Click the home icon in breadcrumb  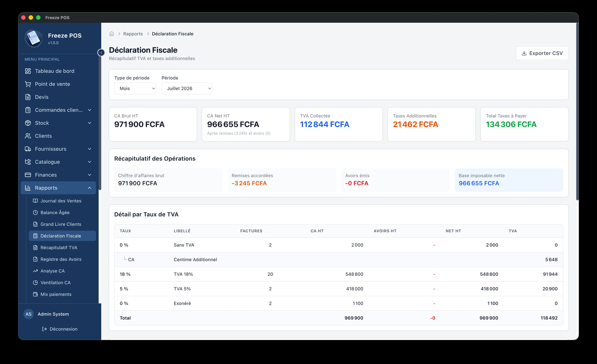pyautogui.click(x=111, y=34)
